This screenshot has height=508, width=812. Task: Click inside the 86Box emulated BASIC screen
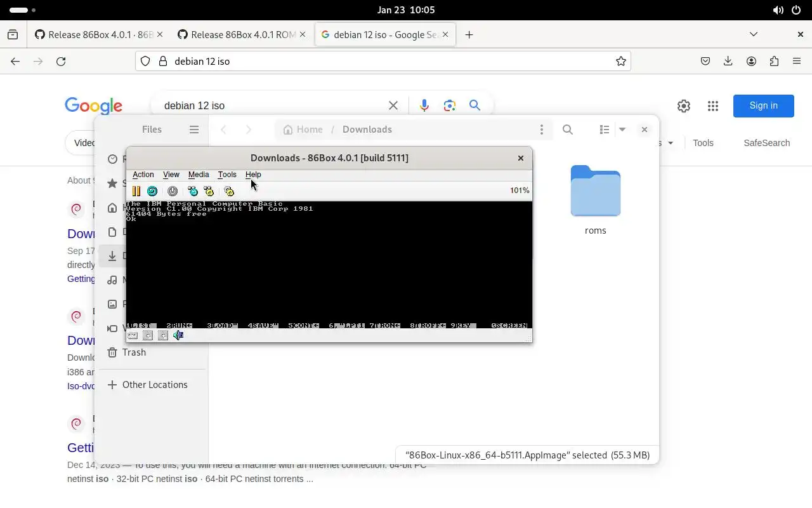(x=329, y=265)
